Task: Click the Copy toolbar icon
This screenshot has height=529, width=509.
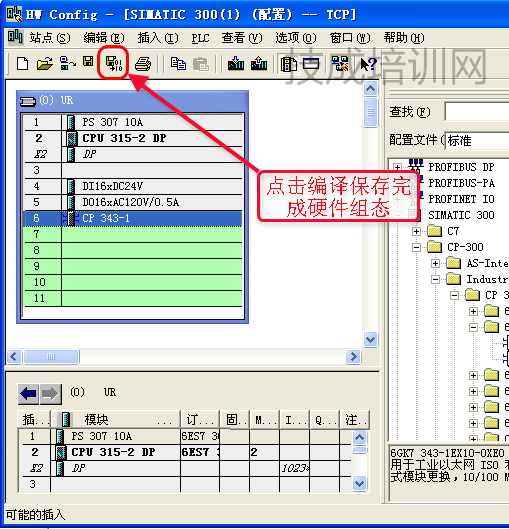Action: (x=178, y=63)
